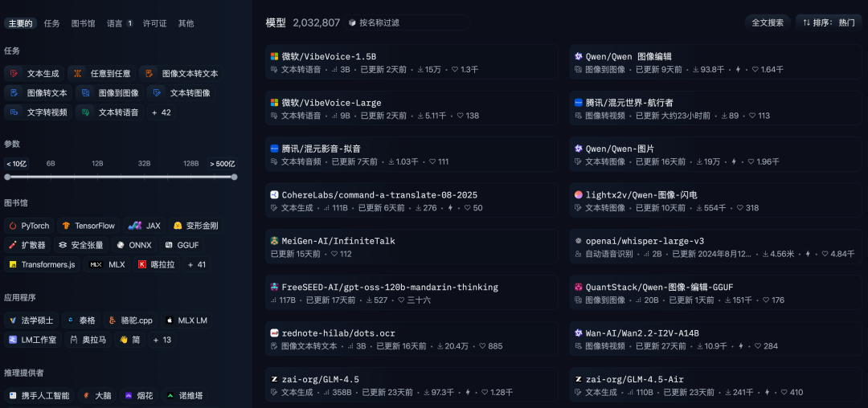Open the 腾讯/混元影音-拟音 model
Screen dimensions: 868x408
411,154
